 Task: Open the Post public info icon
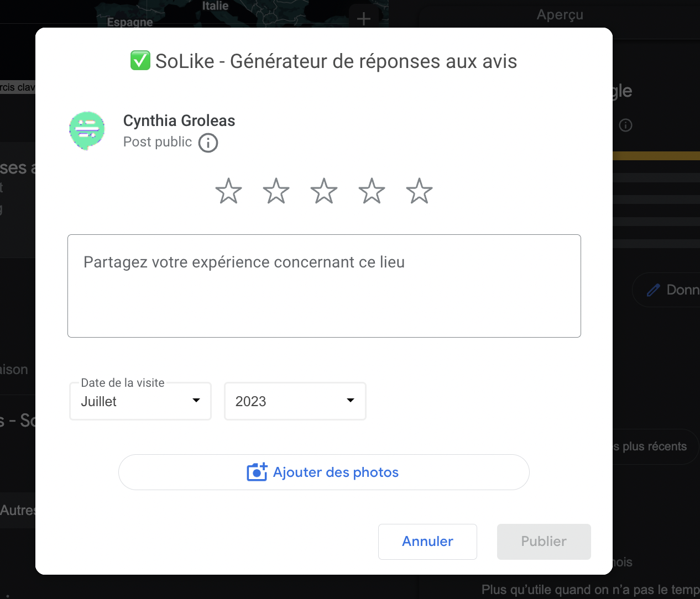click(208, 143)
